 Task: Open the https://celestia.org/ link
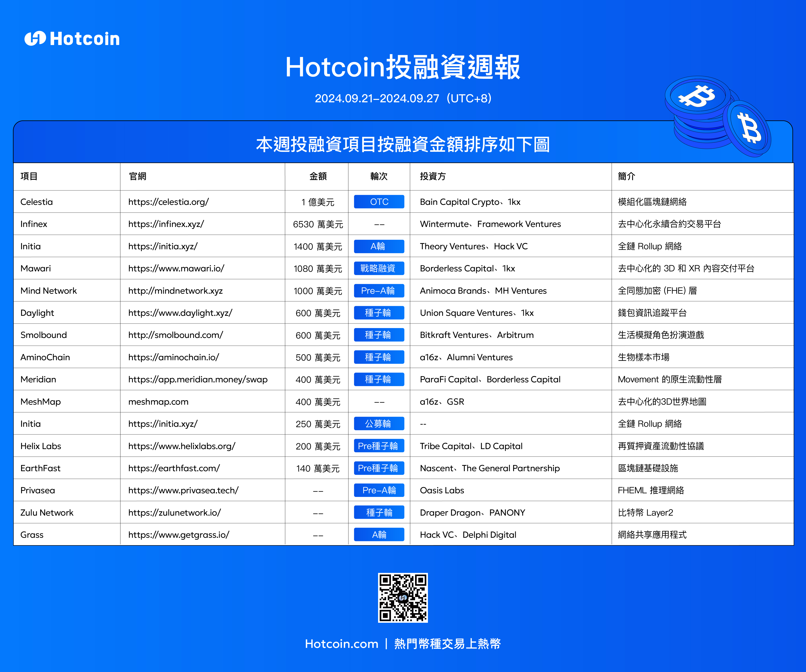tap(168, 202)
